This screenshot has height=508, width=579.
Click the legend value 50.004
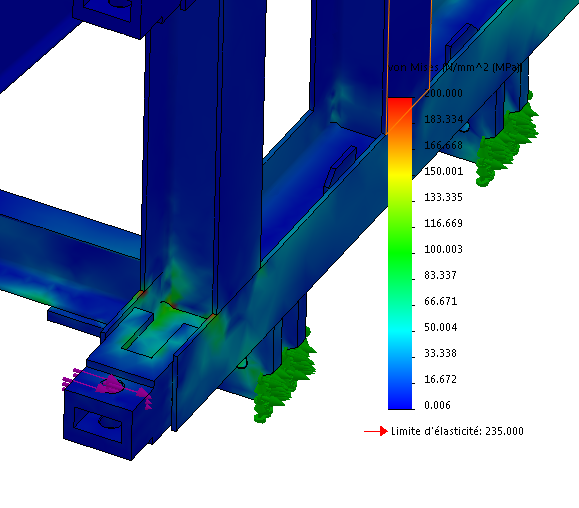click(x=441, y=327)
